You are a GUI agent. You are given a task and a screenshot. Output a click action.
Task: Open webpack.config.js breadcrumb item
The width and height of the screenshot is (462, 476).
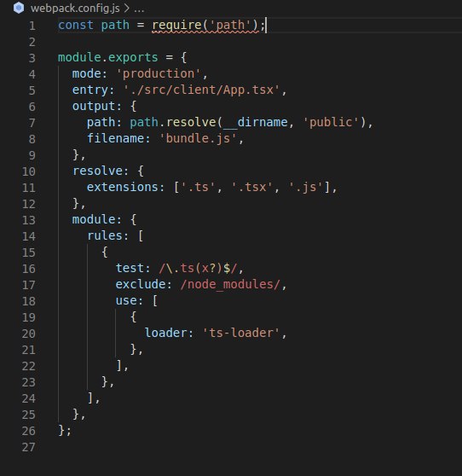(x=75, y=9)
